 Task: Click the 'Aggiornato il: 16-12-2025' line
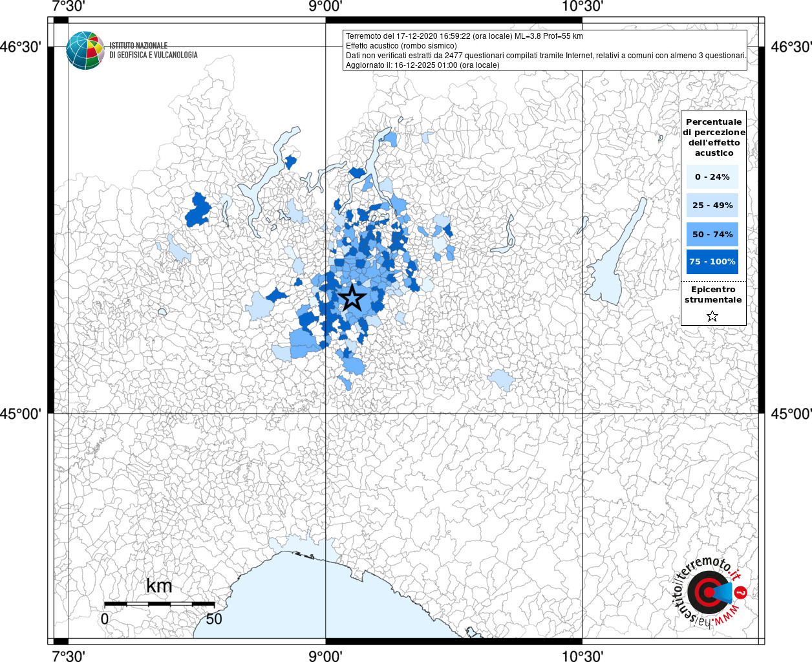tap(423, 65)
